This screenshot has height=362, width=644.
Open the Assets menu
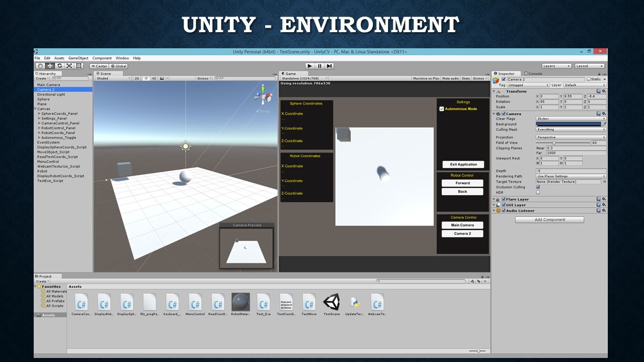59,58
